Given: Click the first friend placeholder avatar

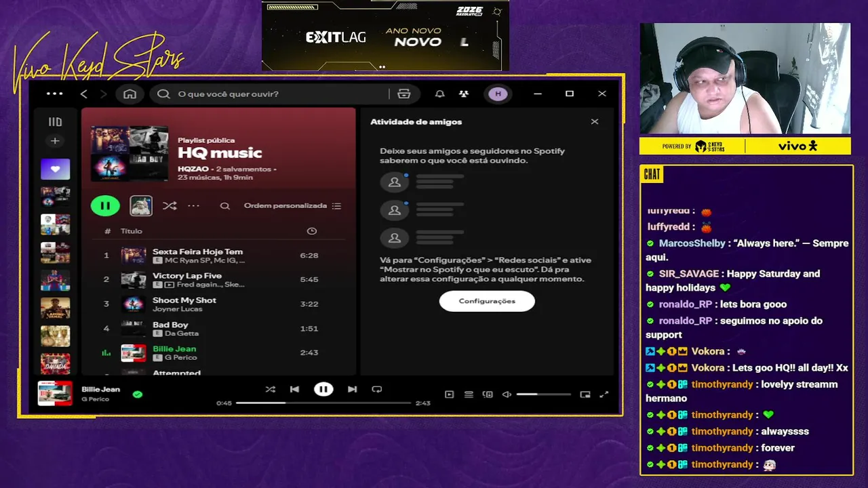Looking at the screenshot, I should point(394,182).
